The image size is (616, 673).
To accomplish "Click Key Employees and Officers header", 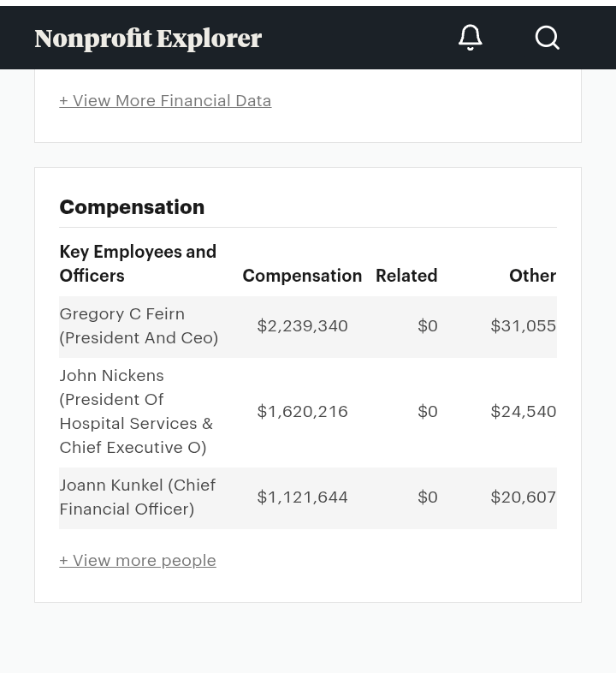I will [138, 264].
